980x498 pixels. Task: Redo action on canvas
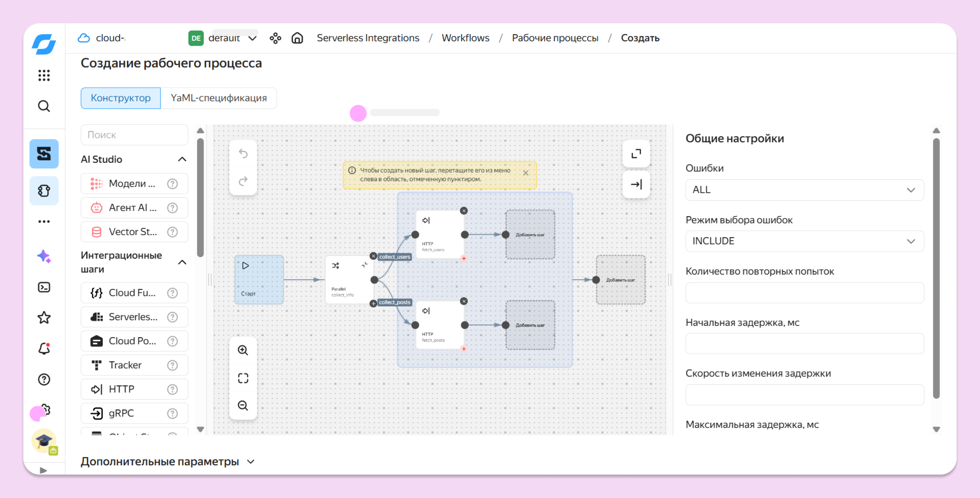243,181
